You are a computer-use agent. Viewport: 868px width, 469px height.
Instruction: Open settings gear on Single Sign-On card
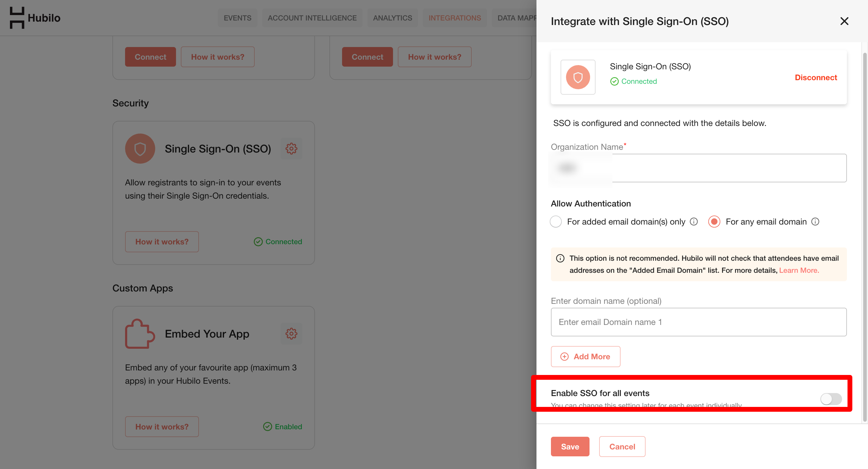tap(291, 149)
